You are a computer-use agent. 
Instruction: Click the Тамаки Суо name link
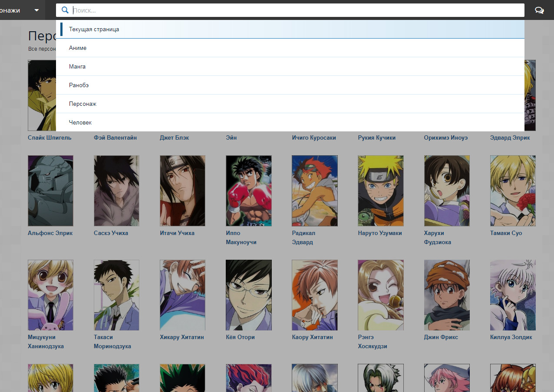506,233
